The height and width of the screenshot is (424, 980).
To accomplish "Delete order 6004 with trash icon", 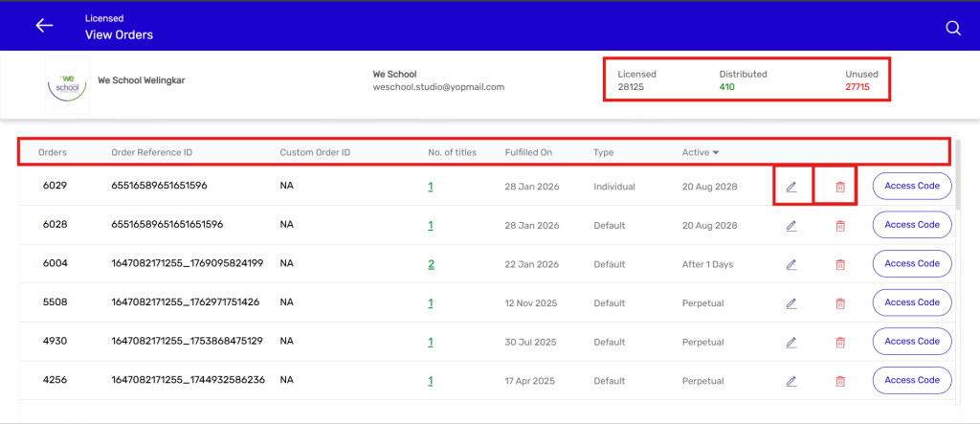I will (x=840, y=264).
